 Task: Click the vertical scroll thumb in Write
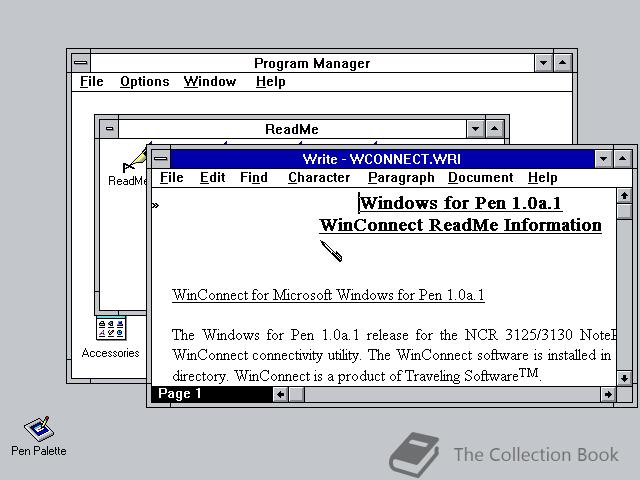(x=624, y=211)
